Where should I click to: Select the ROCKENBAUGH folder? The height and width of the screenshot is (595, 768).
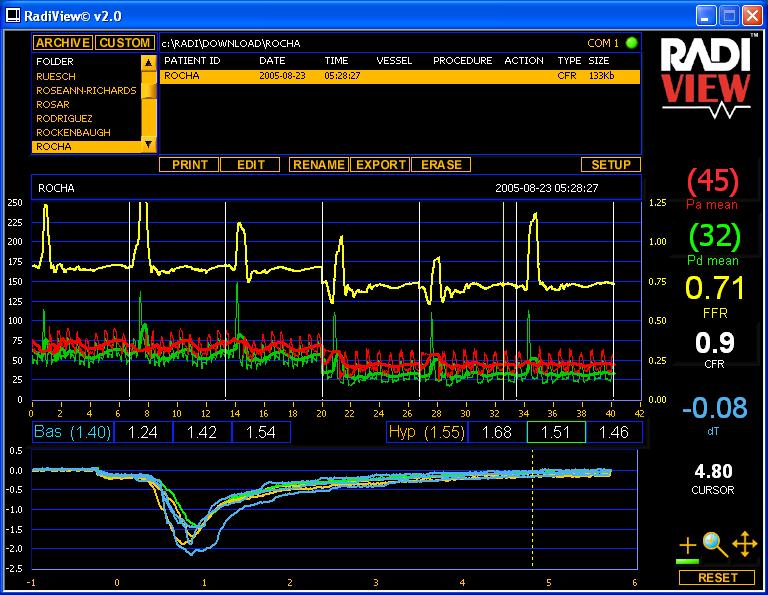(73, 132)
